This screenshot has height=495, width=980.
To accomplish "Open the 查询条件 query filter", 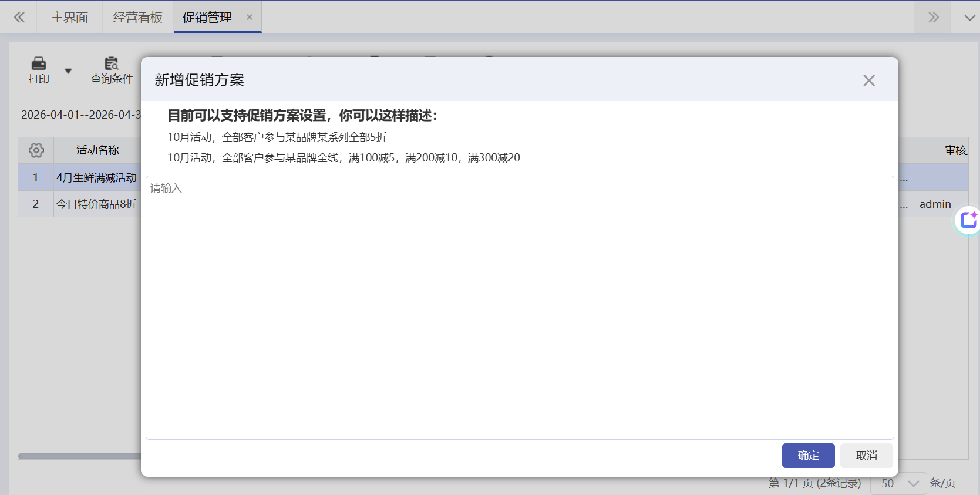I will pyautogui.click(x=112, y=70).
